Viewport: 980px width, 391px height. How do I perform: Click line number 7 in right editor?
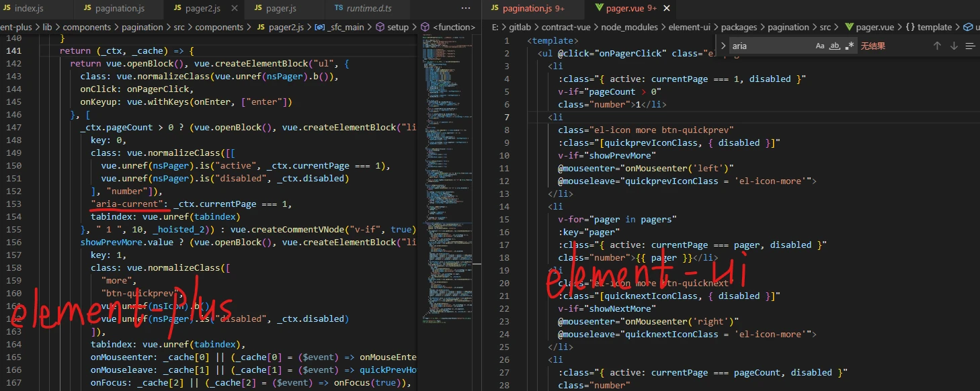click(507, 117)
